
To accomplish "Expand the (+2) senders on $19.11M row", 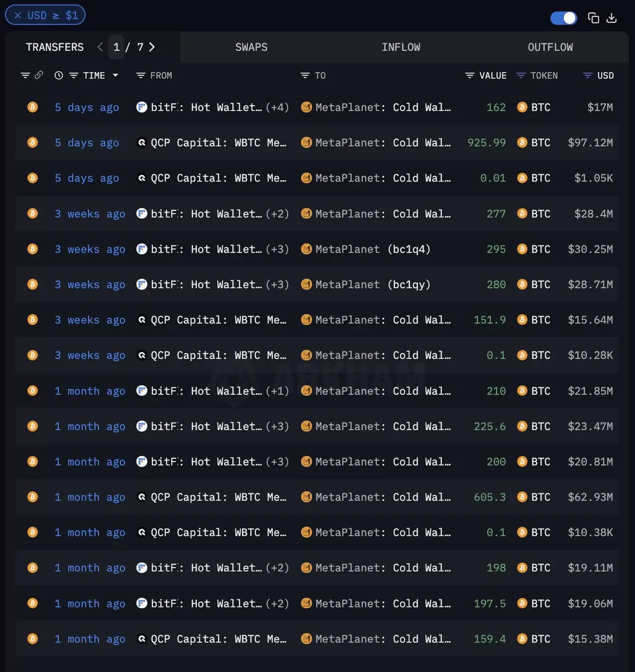I will (277, 568).
